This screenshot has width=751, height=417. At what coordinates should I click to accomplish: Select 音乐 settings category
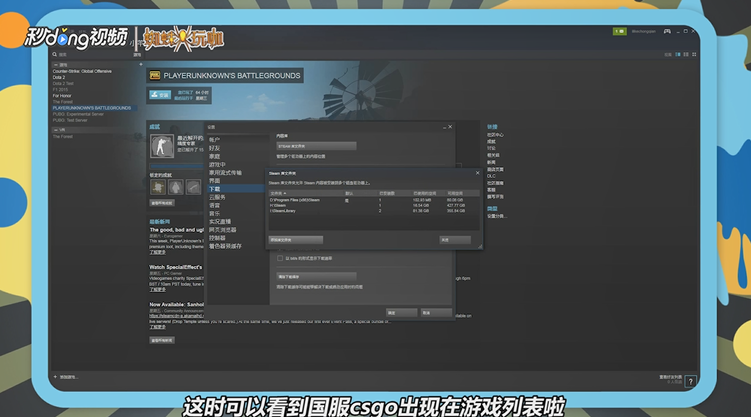pyautogui.click(x=214, y=214)
